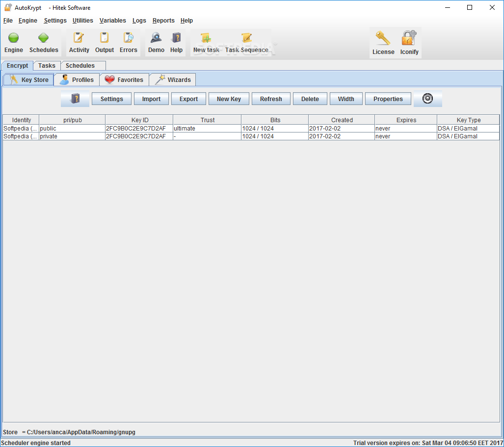
Task: Click Key ID cell in public row
Action: tap(139, 129)
